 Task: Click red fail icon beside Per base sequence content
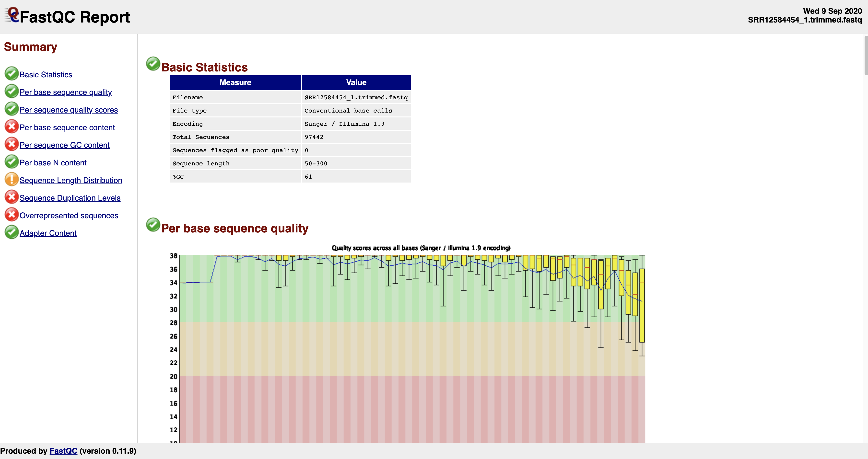pos(12,127)
